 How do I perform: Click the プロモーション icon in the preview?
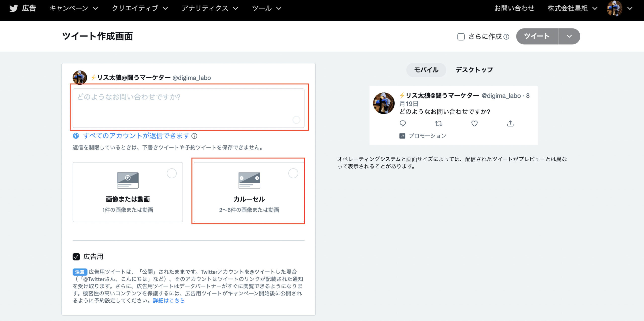click(x=403, y=136)
